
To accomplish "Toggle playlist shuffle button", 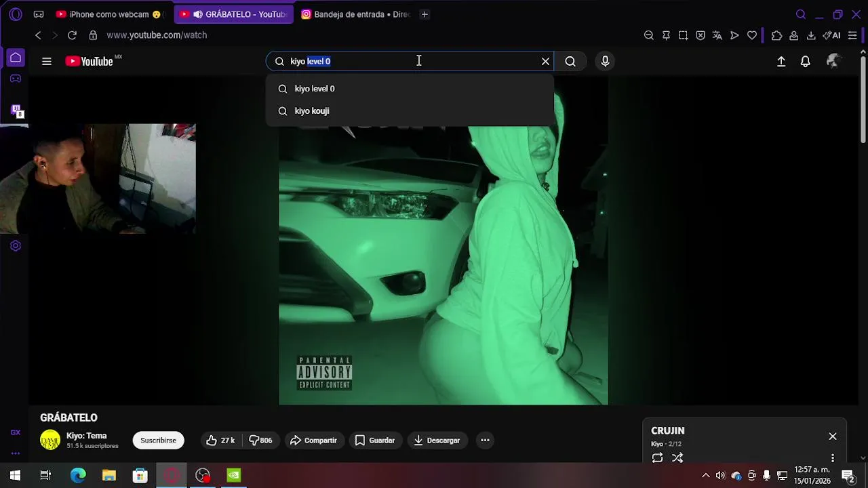I will click(677, 458).
